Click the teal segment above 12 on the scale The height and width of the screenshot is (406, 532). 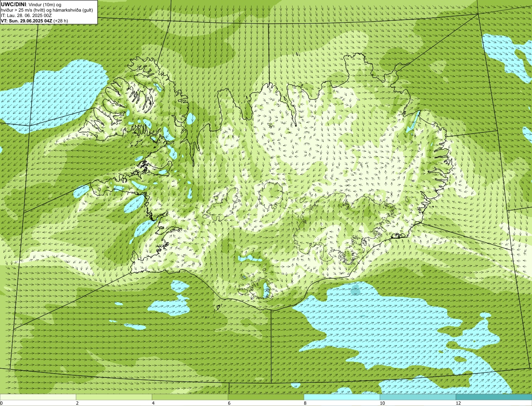tap(494, 397)
